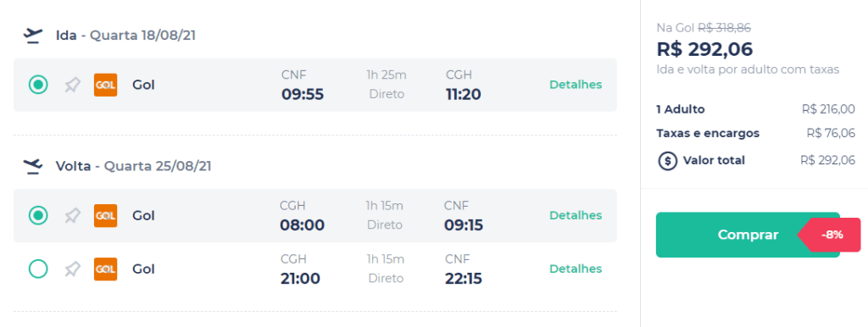Click Gol logo on the outbound flight
The image size is (868, 327).
point(105,85)
